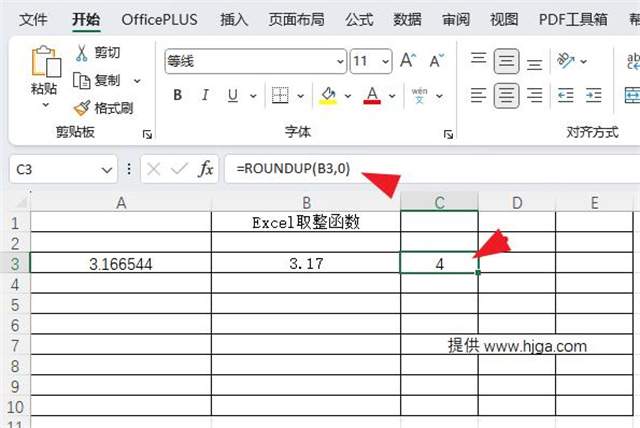Switch to the 插入 (Insert) tab

234,19
